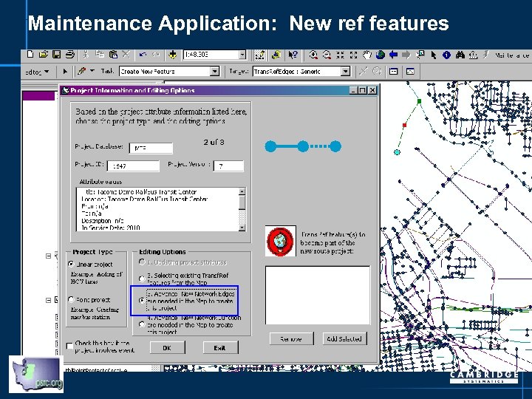
Task: Click the Save disk icon
Action: pos(56,54)
